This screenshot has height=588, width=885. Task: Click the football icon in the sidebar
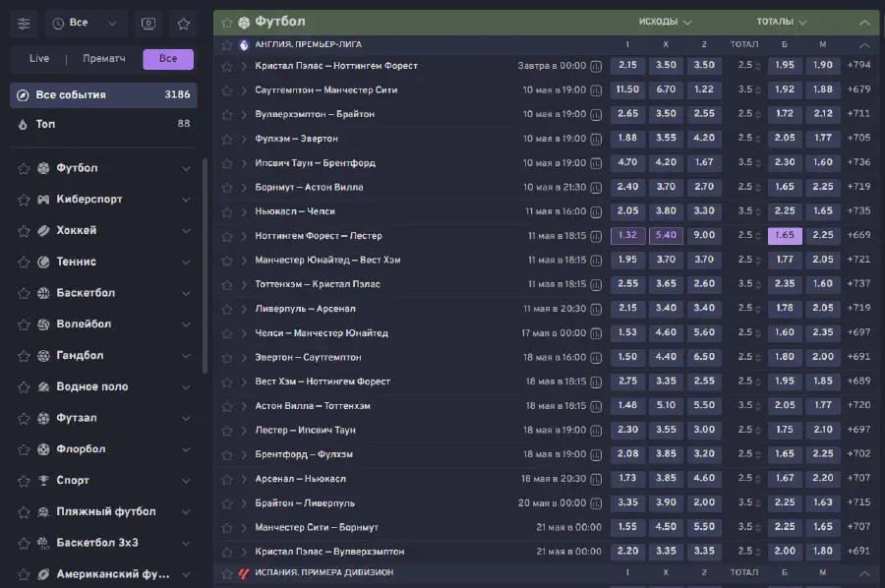pyautogui.click(x=43, y=168)
